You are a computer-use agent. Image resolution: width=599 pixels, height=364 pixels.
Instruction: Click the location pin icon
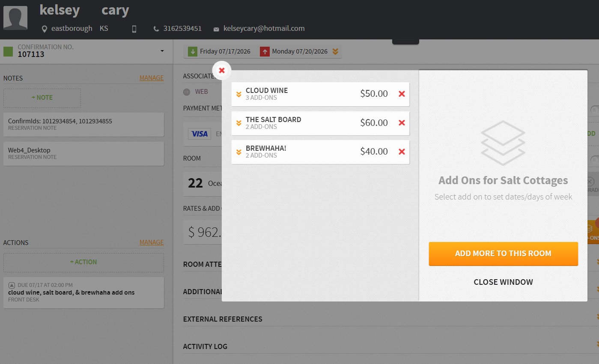(x=44, y=29)
